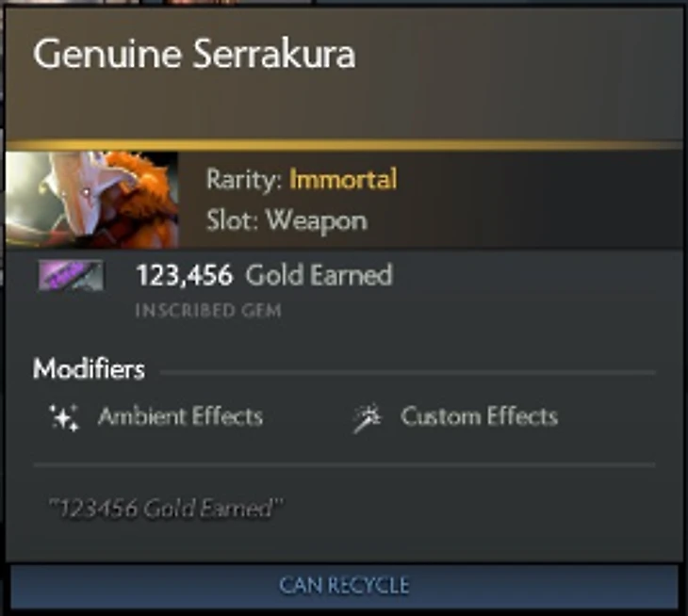Screen dimensions: 688x616
Task: Select the Serrakura item portrait thumbnail
Action: coord(92,200)
